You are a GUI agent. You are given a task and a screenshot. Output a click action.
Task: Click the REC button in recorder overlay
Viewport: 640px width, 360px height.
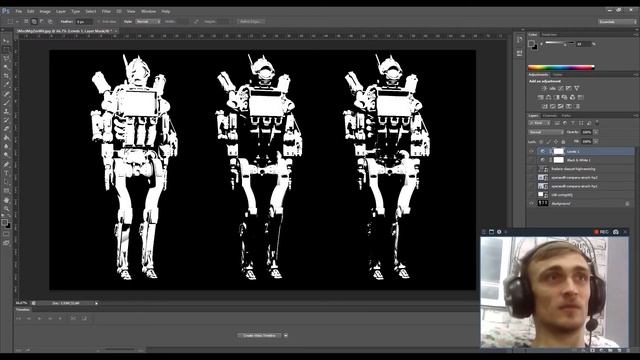tap(601, 232)
